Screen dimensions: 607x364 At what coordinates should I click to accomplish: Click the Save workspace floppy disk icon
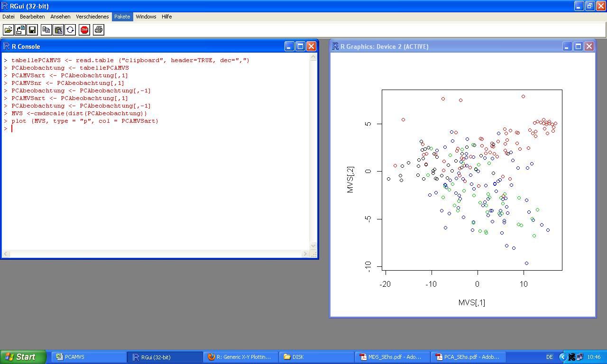[x=32, y=30]
